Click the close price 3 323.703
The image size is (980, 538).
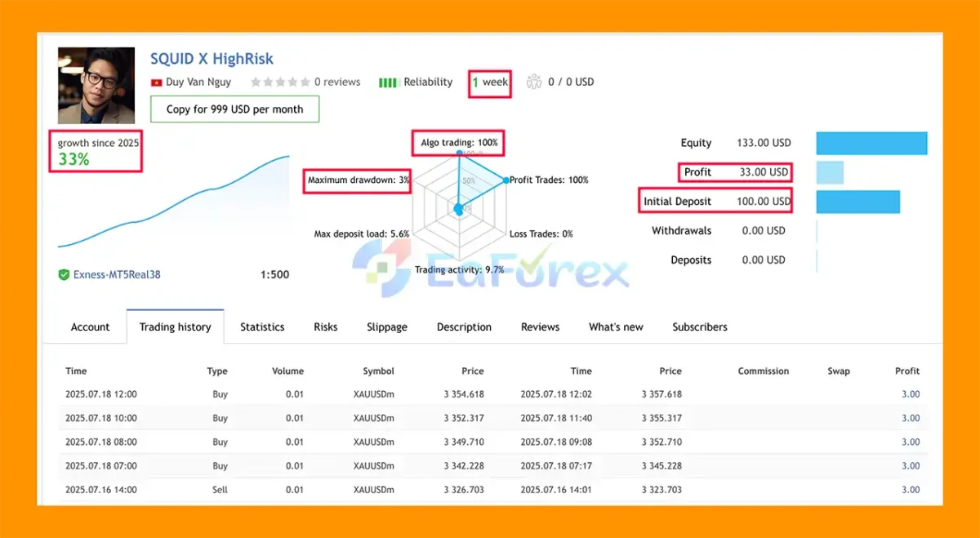(661, 490)
